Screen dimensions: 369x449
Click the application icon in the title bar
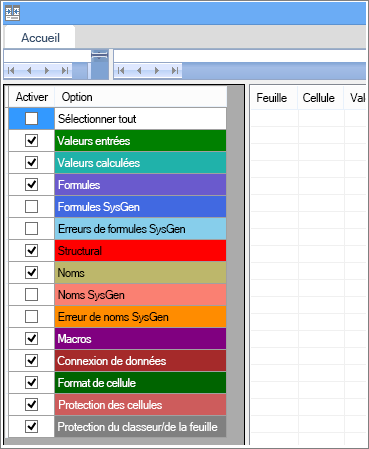[13, 13]
